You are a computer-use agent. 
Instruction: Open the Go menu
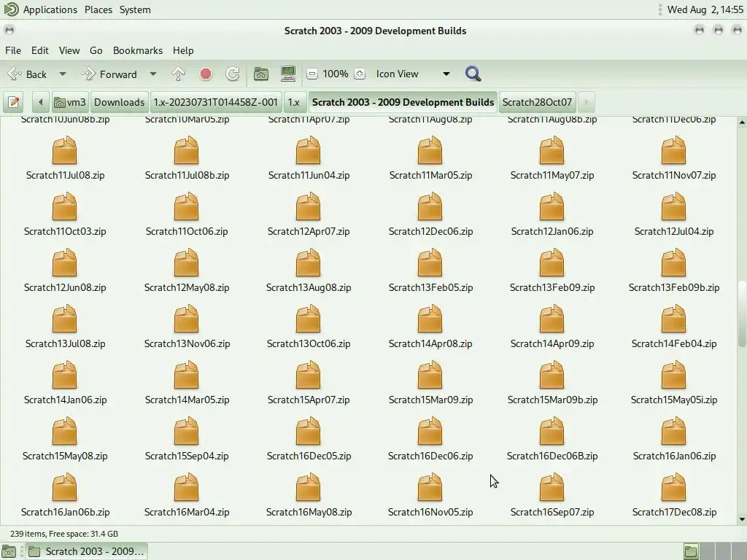tap(96, 50)
